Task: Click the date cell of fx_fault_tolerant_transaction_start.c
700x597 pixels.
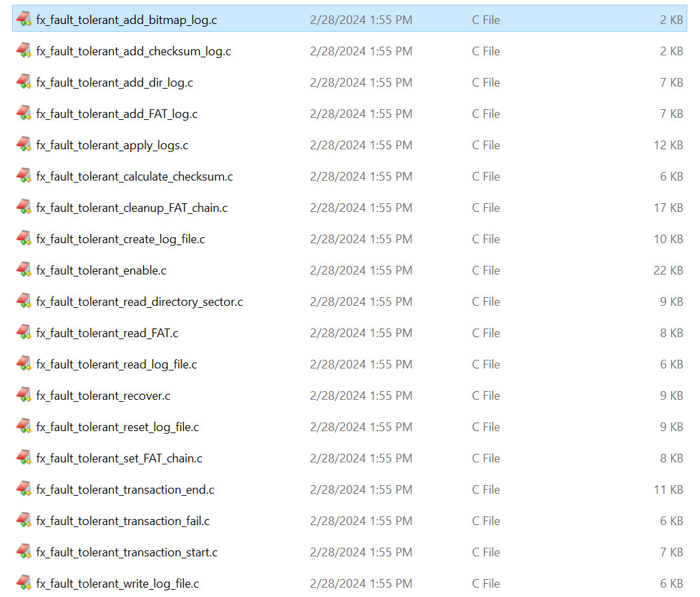Action: click(361, 552)
